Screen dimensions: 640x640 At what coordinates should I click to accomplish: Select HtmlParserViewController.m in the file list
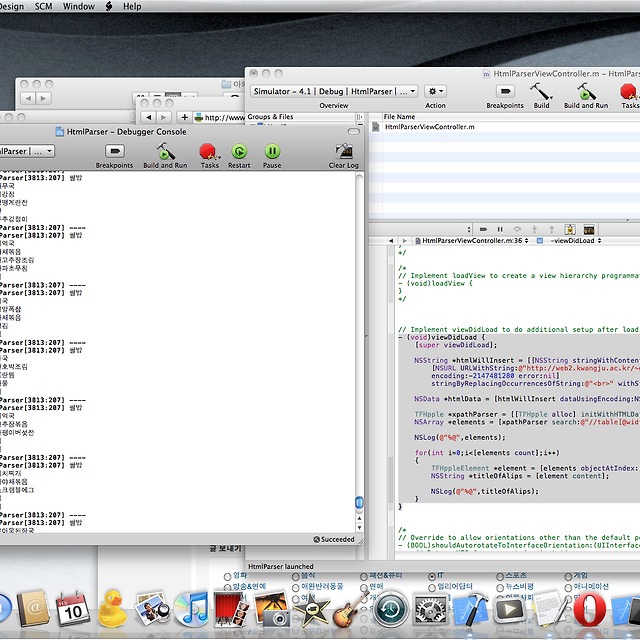point(430,127)
